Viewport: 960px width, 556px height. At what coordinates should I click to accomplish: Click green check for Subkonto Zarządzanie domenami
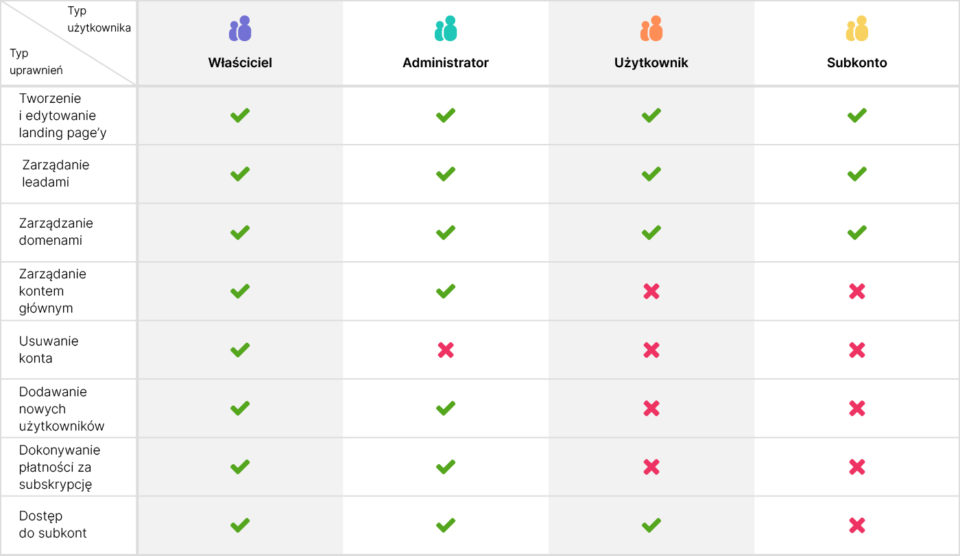857,232
